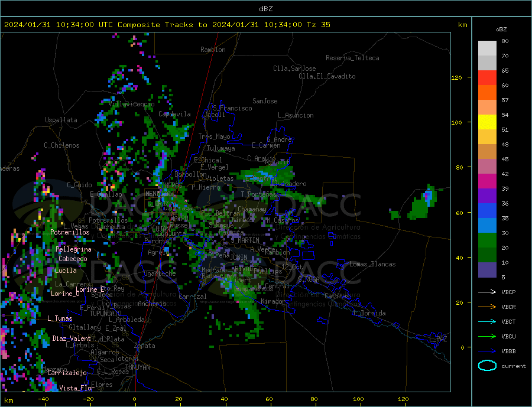
Task: Click the Mirador map label
Action: coord(273,301)
